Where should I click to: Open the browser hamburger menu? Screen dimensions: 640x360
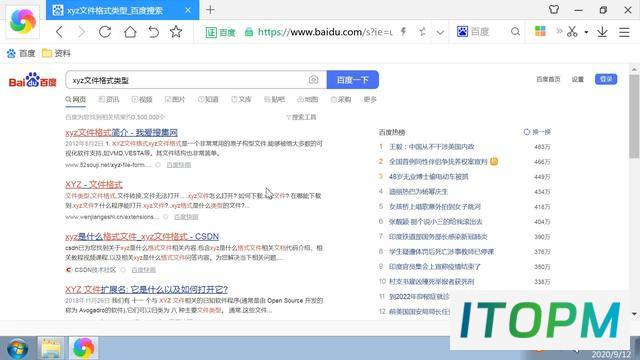click(624, 31)
